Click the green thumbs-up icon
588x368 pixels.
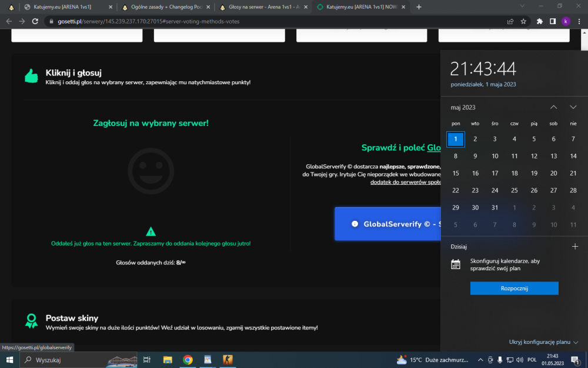pyautogui.click(x=32, y=75)
